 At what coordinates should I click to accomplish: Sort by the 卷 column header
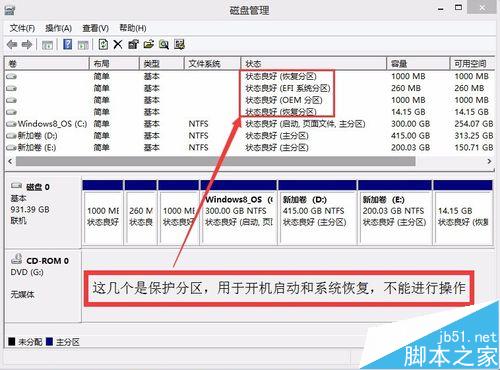pyautogui.click(x=47, y=63)
